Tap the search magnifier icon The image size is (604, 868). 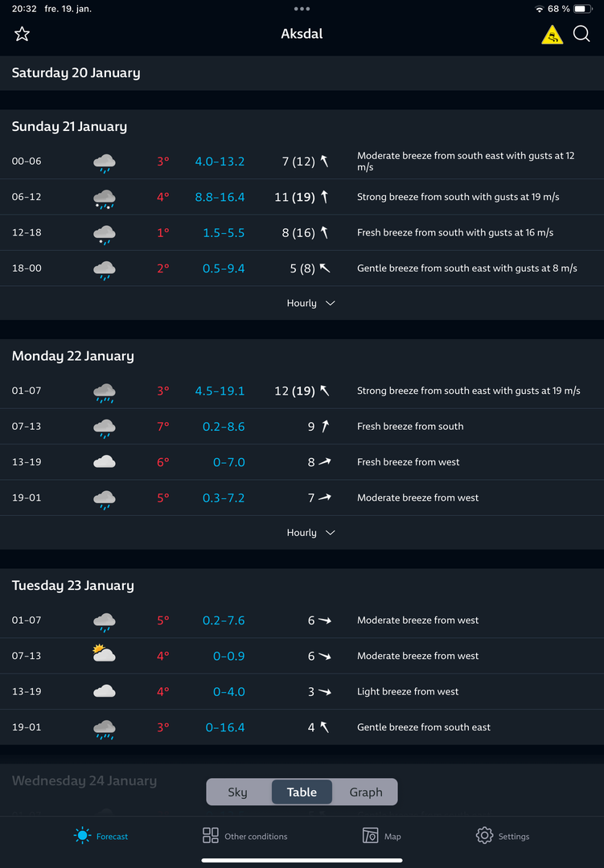click(581, 34)
